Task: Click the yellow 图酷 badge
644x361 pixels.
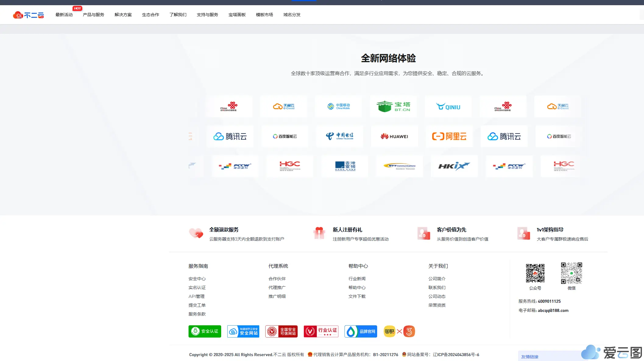Action: click(389, 331)
